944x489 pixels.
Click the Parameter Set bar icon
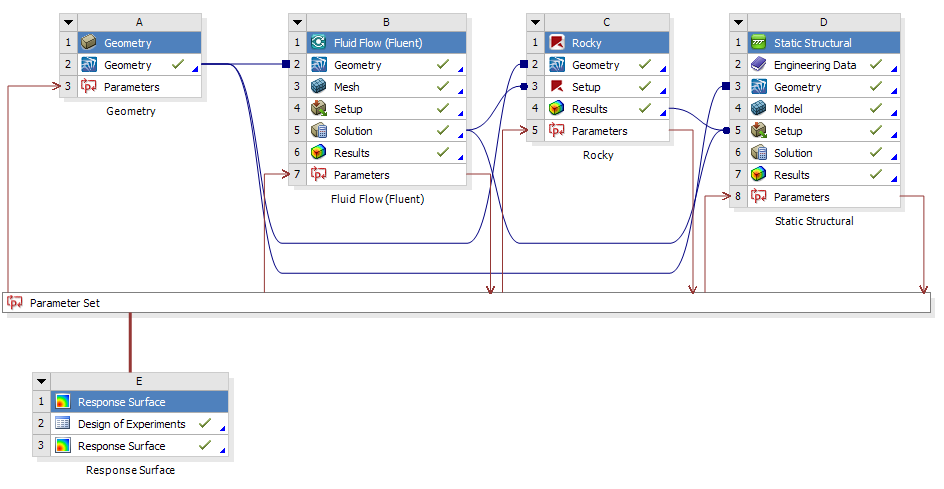click(x=15, y=302)
